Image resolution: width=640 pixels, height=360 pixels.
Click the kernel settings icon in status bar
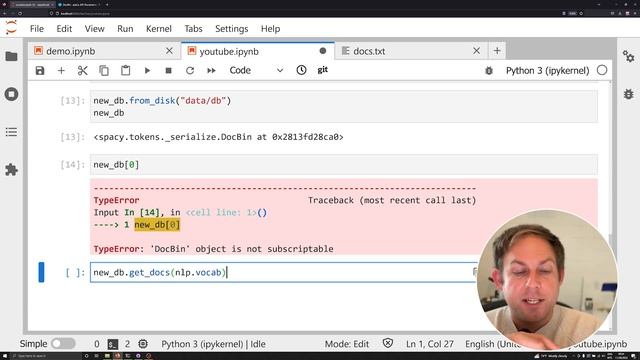click(143, 344)
